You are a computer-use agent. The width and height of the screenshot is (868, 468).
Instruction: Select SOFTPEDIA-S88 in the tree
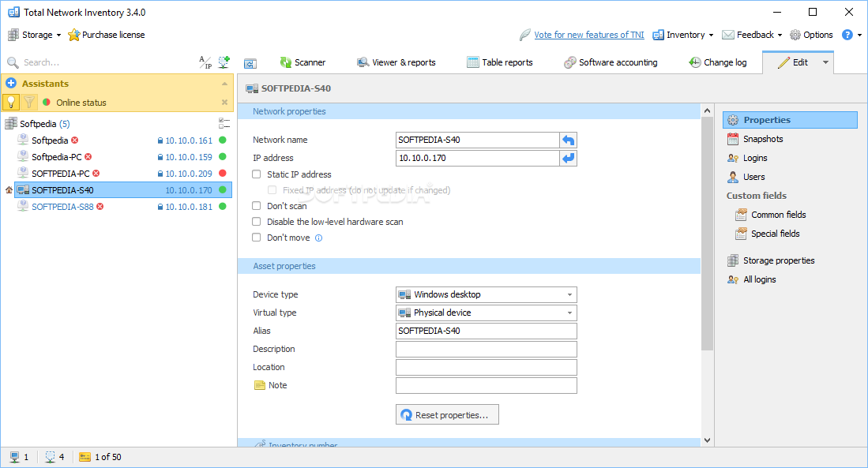click(62, 207)
